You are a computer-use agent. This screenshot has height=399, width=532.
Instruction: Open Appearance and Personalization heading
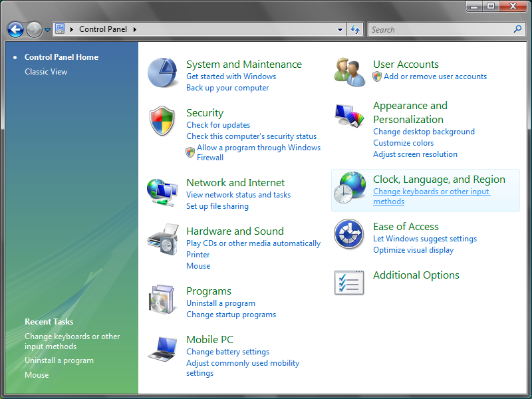point(410,112)
